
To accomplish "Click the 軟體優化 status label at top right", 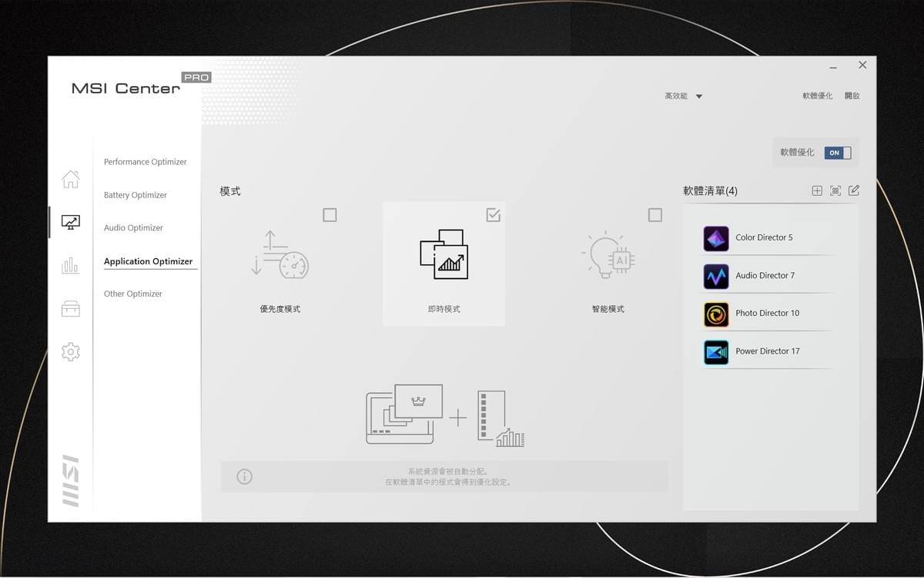I will (x=817, y=96).
